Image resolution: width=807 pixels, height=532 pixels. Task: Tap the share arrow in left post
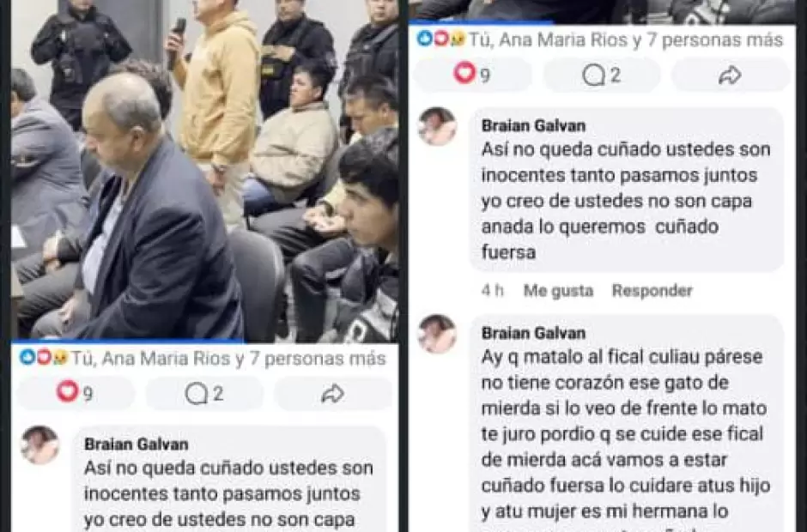pos(333,394)
